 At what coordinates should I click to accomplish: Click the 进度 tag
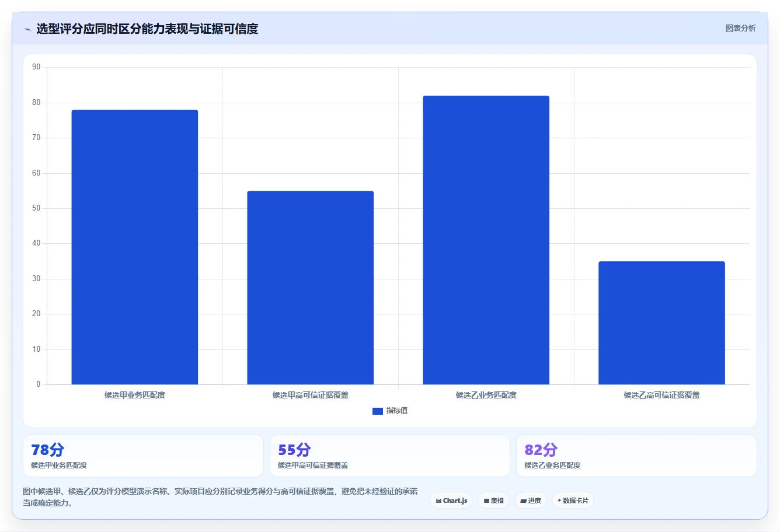pos(531,501)
